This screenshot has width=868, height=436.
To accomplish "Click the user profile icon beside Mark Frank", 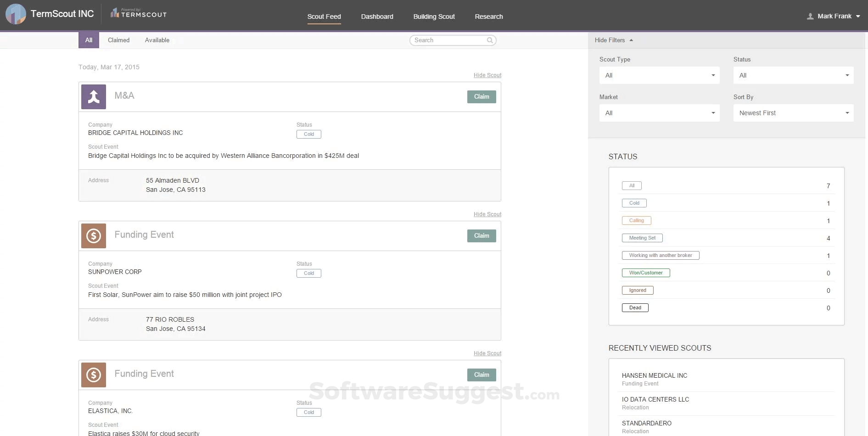I will tap(810, 17).
